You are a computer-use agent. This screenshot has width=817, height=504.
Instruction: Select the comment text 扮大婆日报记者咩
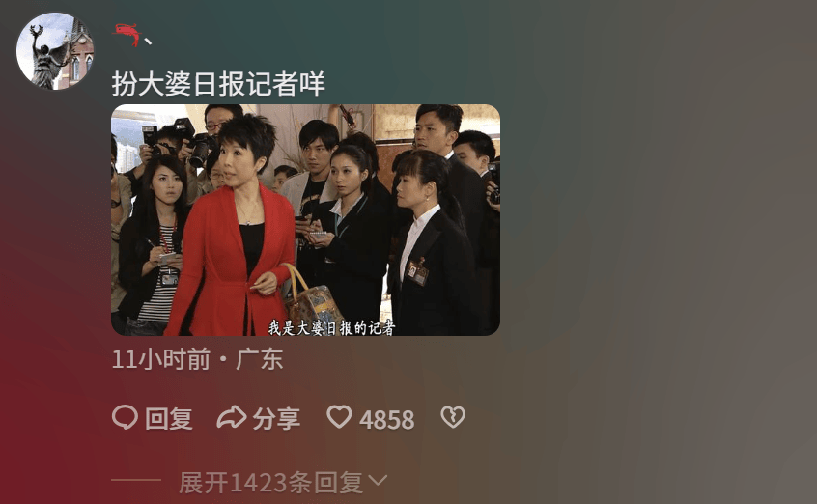click(218, 83)
